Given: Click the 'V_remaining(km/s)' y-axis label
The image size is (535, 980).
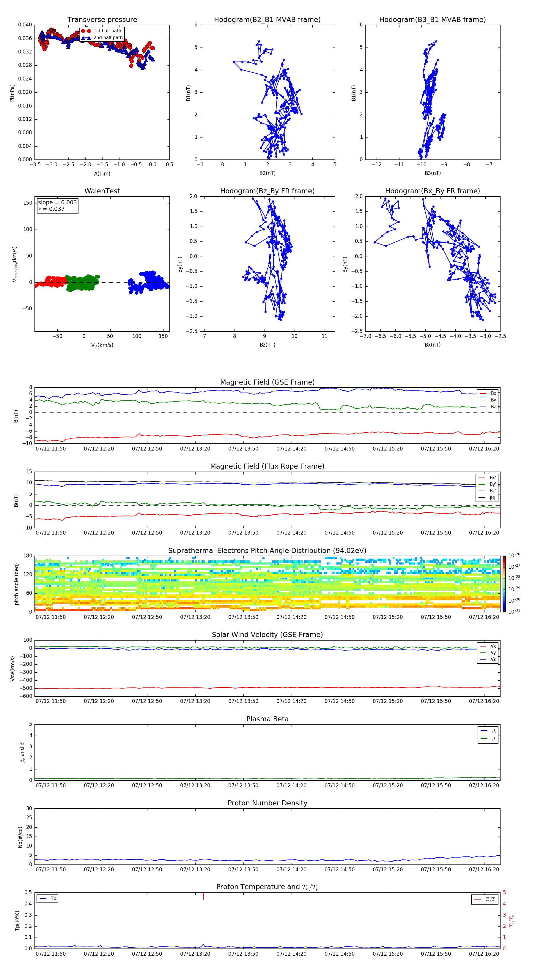Looking at the screenshot, I should tap(15, 264).
